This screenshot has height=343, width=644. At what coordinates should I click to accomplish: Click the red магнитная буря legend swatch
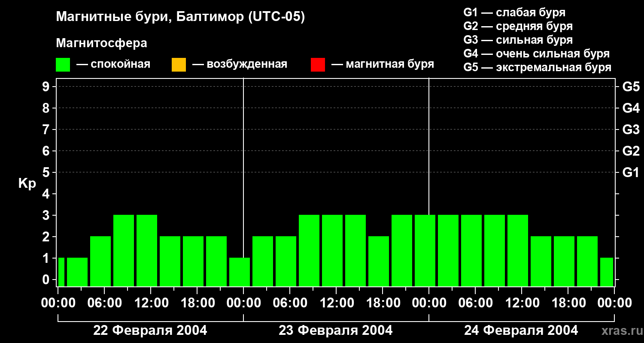318,65
